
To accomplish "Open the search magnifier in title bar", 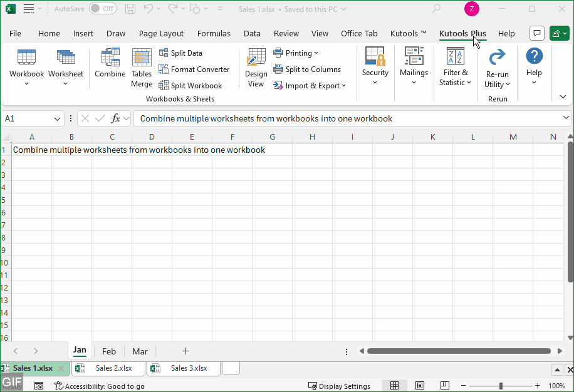I will [x=436, y=8].
